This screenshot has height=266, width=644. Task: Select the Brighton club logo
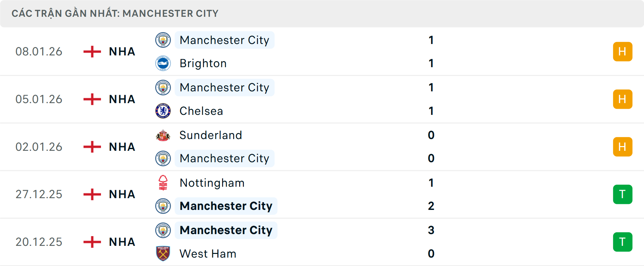pos(163,63)
